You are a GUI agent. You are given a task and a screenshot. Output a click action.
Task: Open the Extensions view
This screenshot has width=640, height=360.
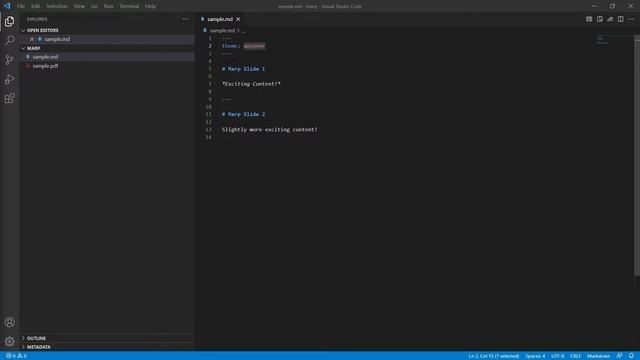click(x=9, y=98)
